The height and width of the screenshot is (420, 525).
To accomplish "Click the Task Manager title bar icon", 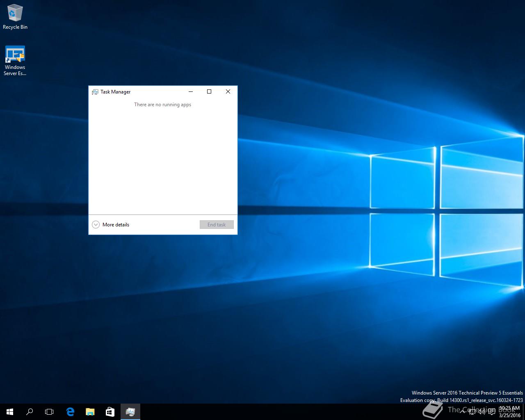I will 95,92.
